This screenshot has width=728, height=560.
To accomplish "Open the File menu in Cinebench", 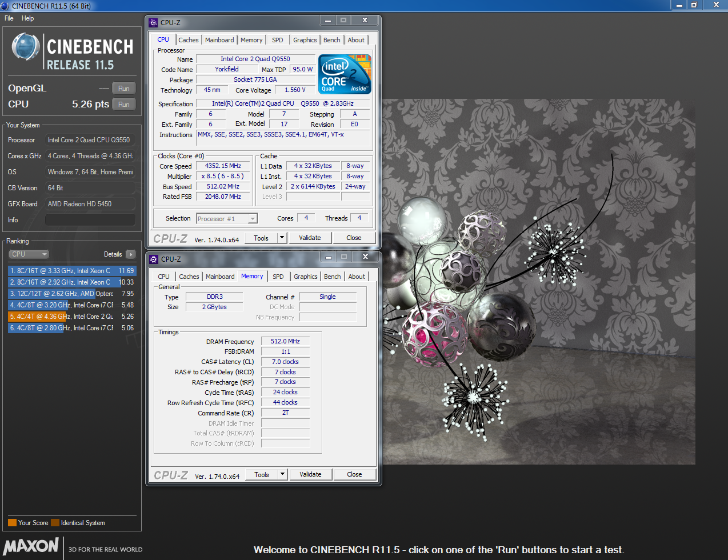I will [x=9, y=18].
